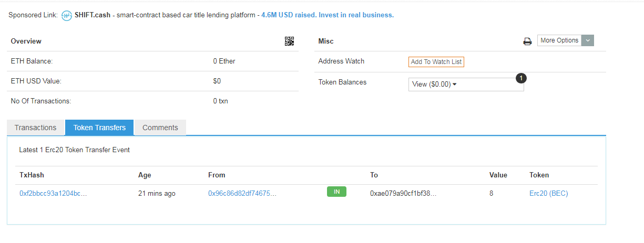
Task: Expand the More Options dropdown arrow
Action: pyautogui.click(x=588, y=40)
